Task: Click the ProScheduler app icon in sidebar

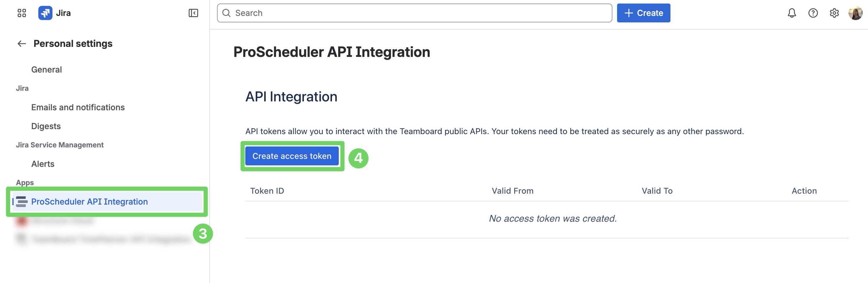Action: [x=22, y=201]
